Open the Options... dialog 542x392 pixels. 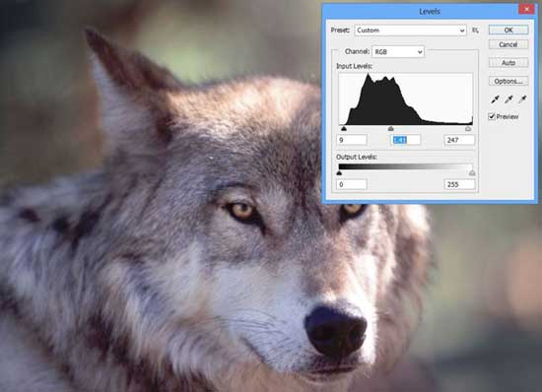[x=508, y=81]
